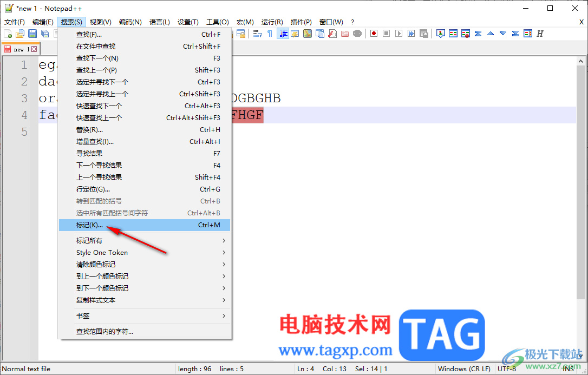Click the lightning-bolt window toolbar icon

coord(295,34)
